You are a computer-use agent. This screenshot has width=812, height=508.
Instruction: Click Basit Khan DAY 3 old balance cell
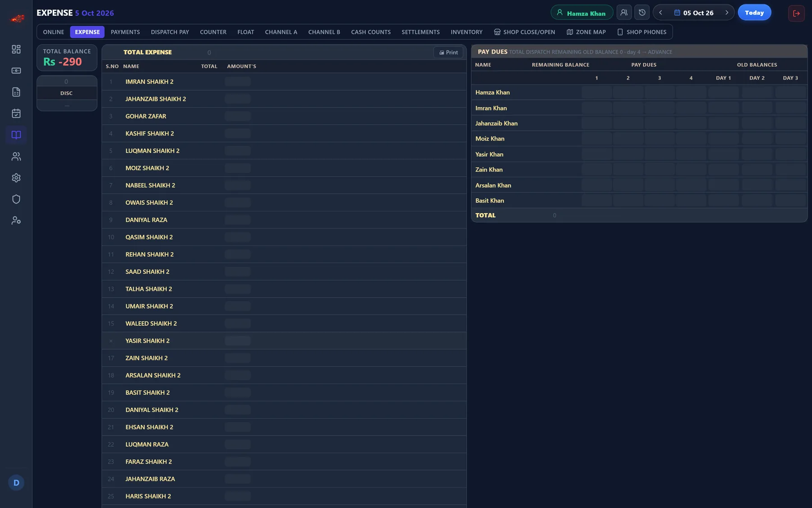point(790,200)
